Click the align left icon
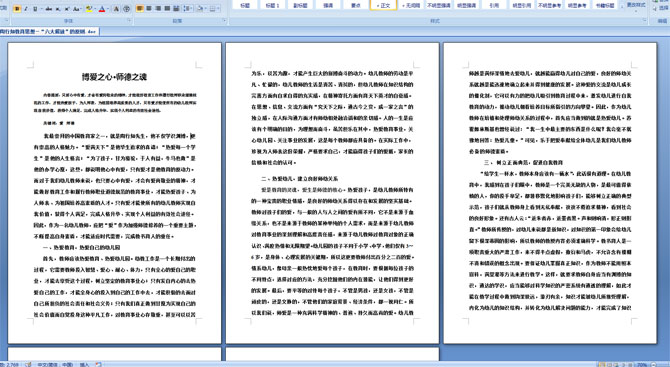670x367 pixels. pyautogui.click(x=140, y=9)
